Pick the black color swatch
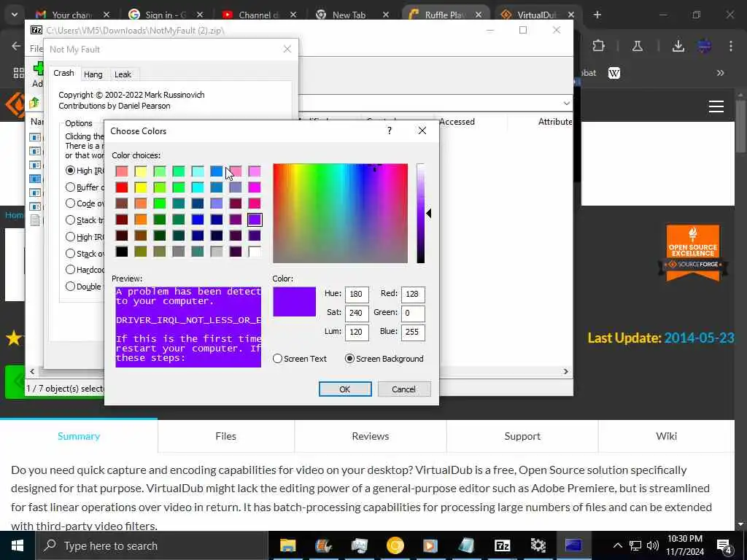This screenshot has width=747, height=560. (122, 252)
